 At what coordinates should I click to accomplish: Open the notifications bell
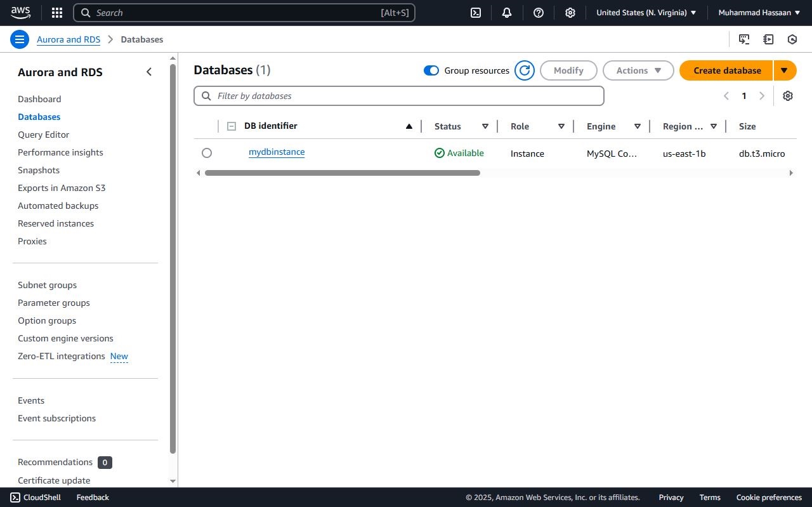(x=507, y=13)
